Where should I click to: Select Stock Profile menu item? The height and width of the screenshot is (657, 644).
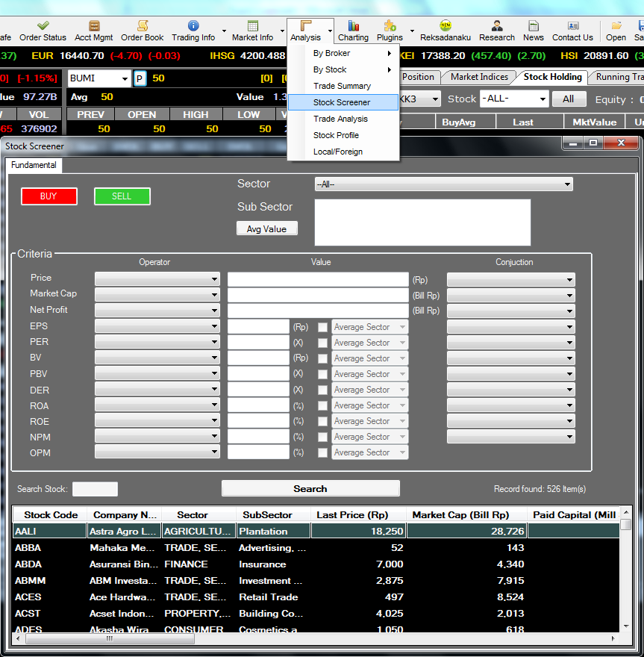[343, 135]
